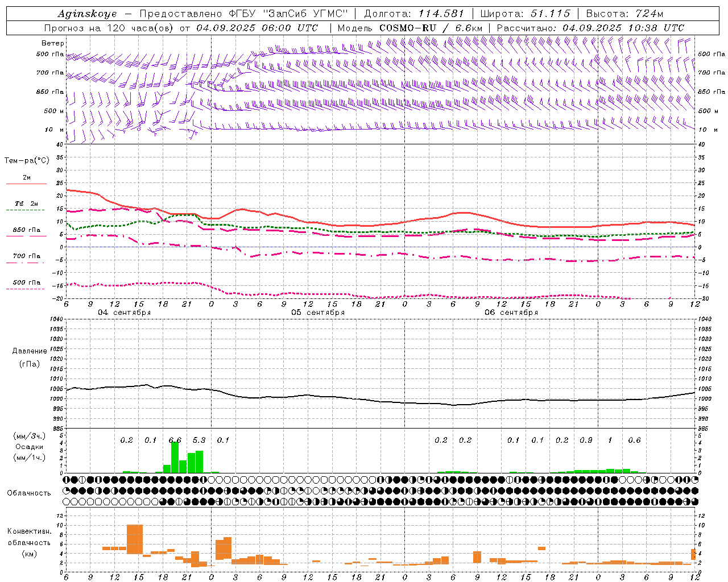This screenshot has width=728, height=582.
Task: Click the 'Ветер' wind panel label
Action: pos(53,43)
